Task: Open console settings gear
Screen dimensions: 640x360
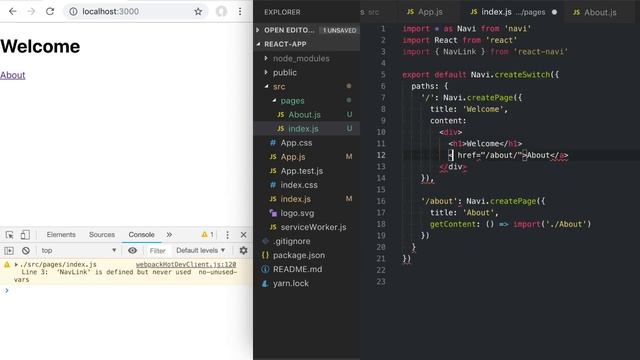Action: point(243,251)
